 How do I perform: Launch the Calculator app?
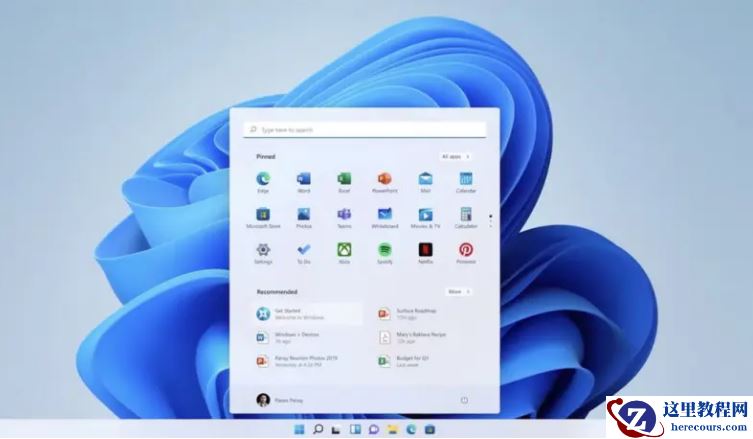465,218
